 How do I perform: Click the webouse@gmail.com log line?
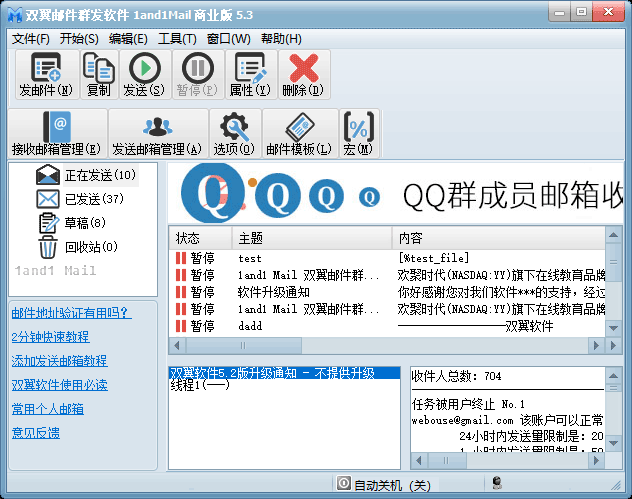point(507,420)
